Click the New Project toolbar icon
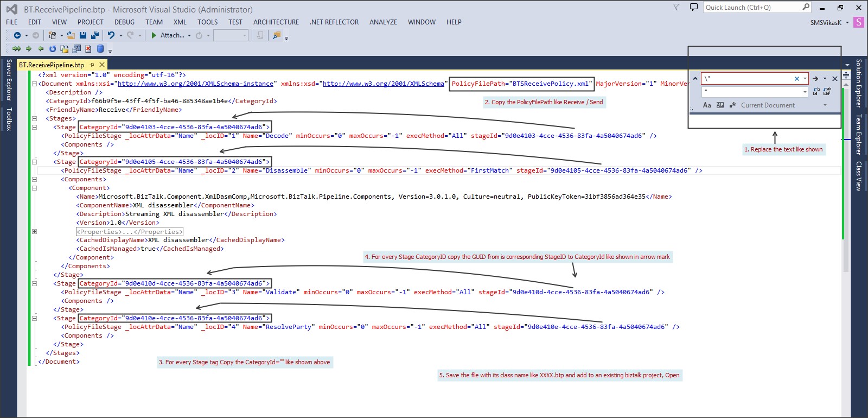This screenshot has height=418, width=868. pos(53,35)
